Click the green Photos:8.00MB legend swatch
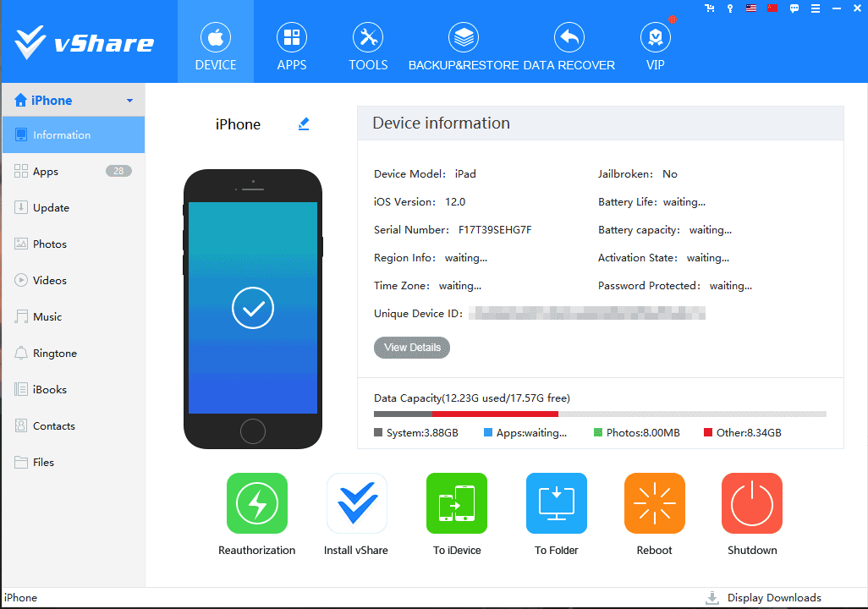Viewport: 868px width, 609px height. 598,432
